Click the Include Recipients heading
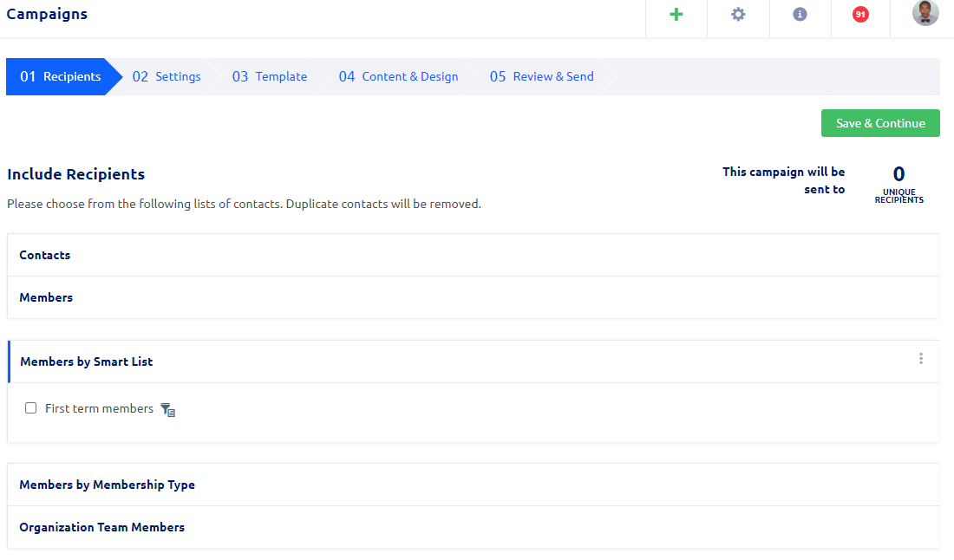This screenshot has width=954, height=560. (x=76, y=174)
